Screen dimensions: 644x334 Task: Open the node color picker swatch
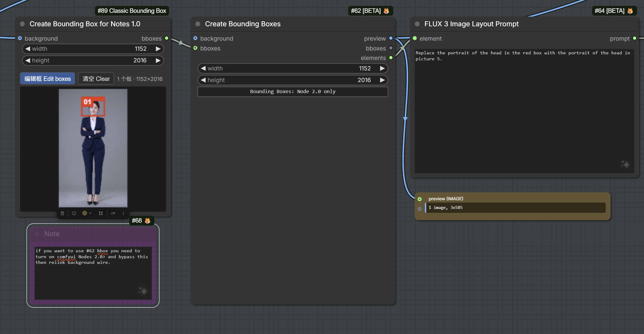tap(85, 213)
